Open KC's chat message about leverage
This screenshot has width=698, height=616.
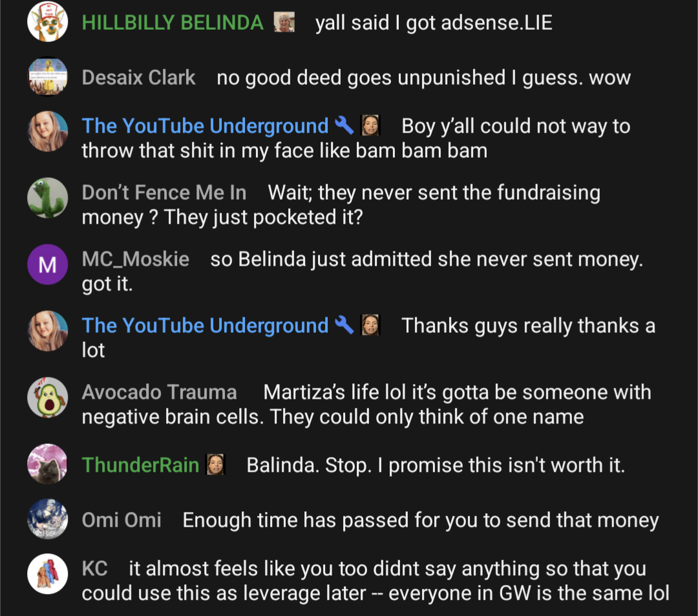click(375, 581)
